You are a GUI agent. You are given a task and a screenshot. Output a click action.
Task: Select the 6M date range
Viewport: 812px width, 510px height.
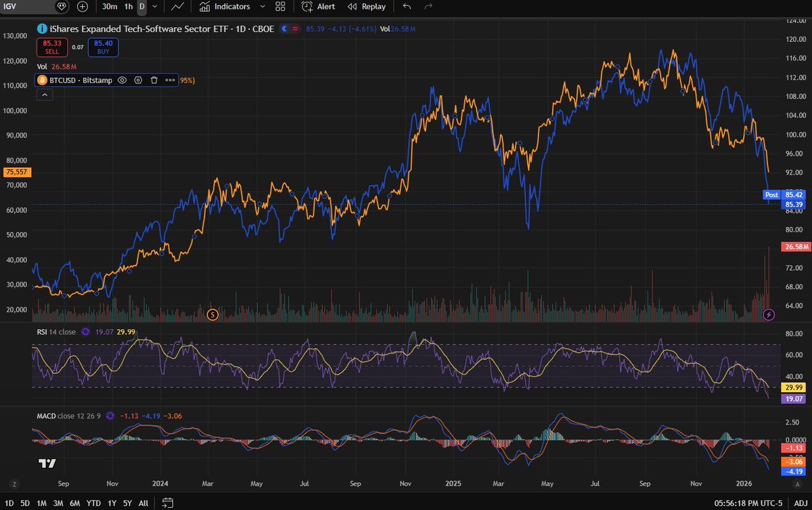coord(75,503)
